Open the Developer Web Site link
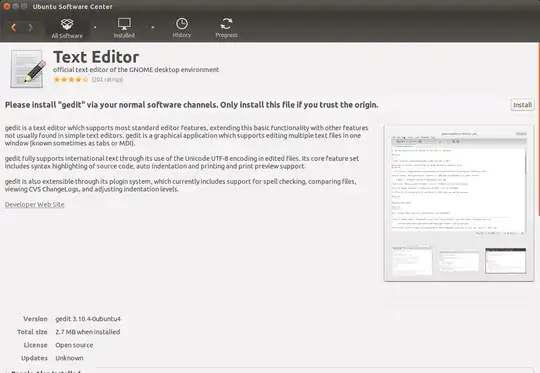The width and height of the screenshot is (540, 373). [34, 205]
